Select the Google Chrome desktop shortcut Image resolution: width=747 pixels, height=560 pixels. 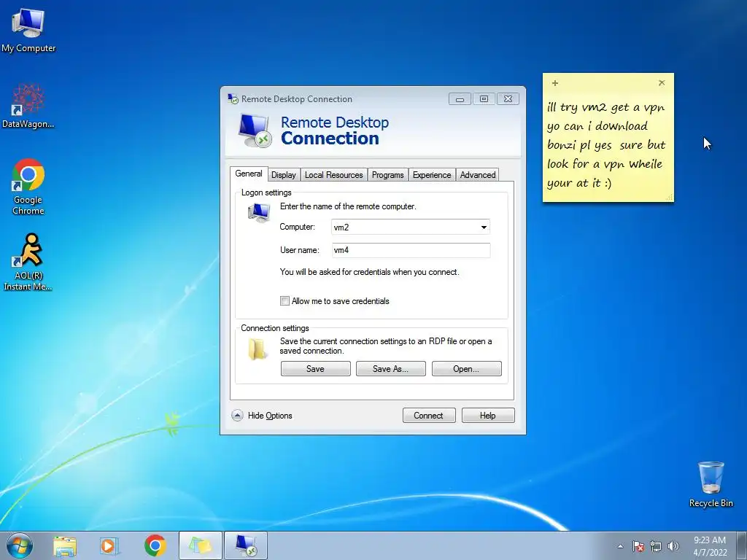point(28,187)
